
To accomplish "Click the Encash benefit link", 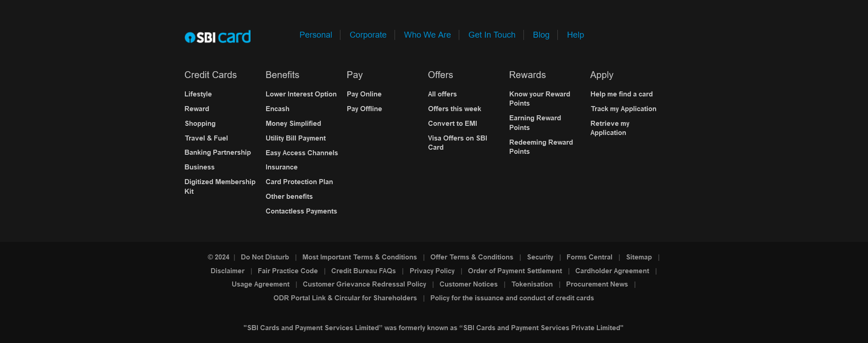I will pyautogui.click(x=278, y=109).
